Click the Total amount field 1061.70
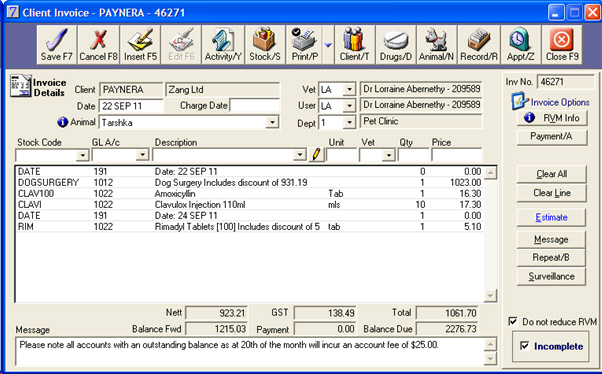Screen dimensions: 602x374 (x=448, y=313)
